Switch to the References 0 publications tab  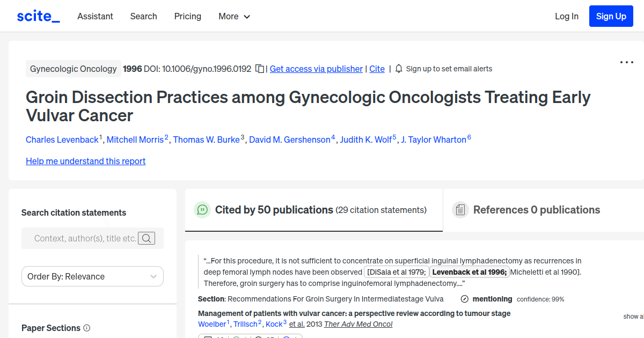tap(536, 210)
